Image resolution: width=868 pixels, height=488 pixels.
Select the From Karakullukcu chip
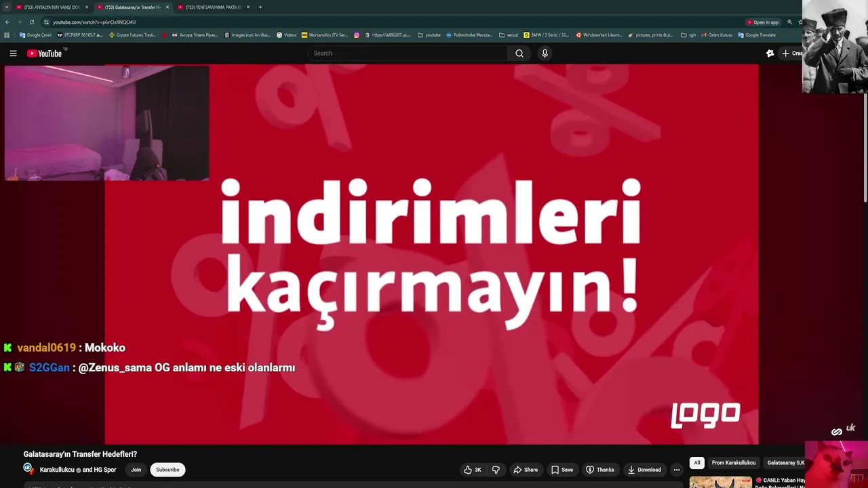pyautogui.click(x=733, y=463)
